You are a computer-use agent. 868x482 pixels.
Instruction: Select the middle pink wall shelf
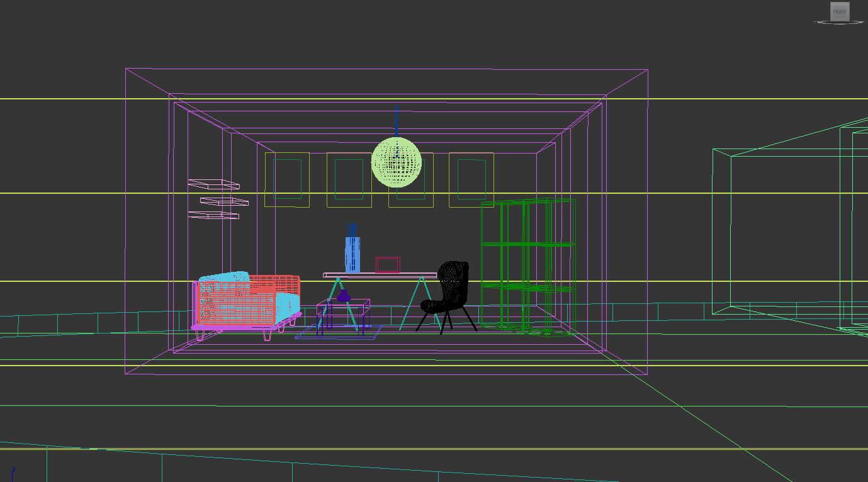point(224,201)
